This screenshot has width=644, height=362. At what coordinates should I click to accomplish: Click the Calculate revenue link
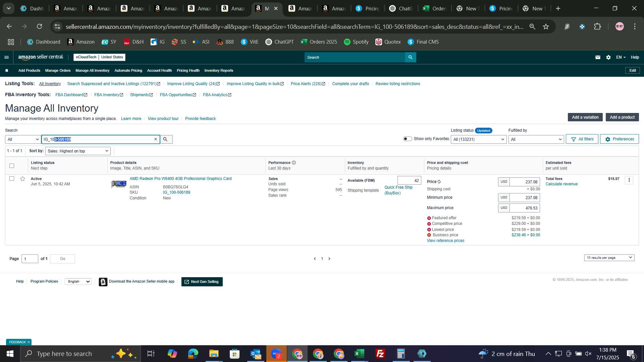pyautogui.click(x=561, y=184)
